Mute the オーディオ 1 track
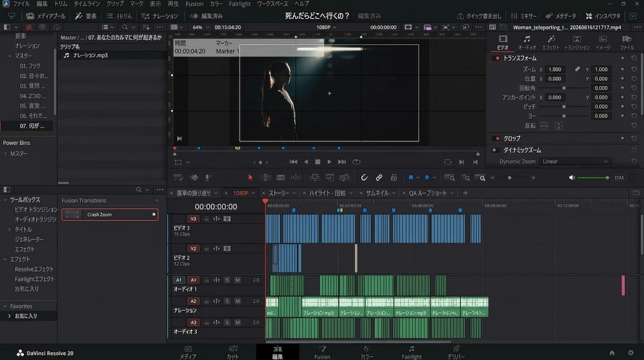 (237, 280)
